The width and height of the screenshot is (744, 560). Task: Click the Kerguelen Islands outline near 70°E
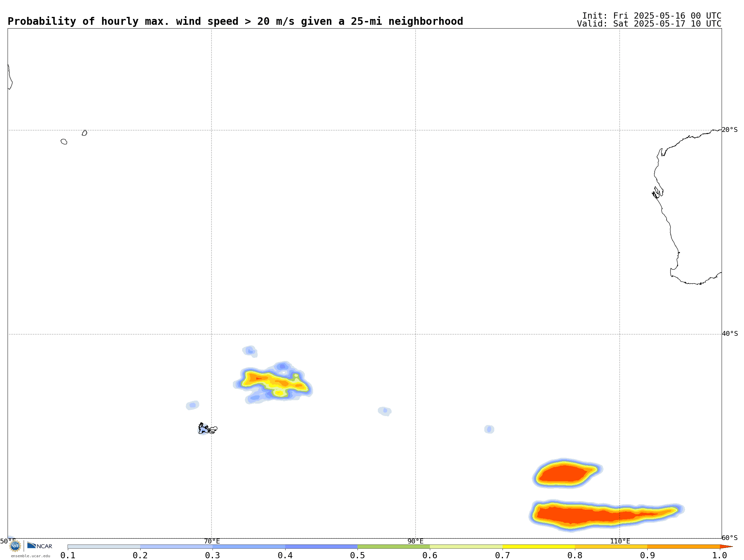point(208,429)
